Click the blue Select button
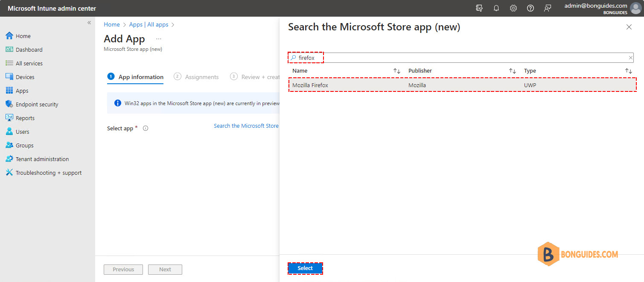This screenshot has width=644, height=282. 305,268
